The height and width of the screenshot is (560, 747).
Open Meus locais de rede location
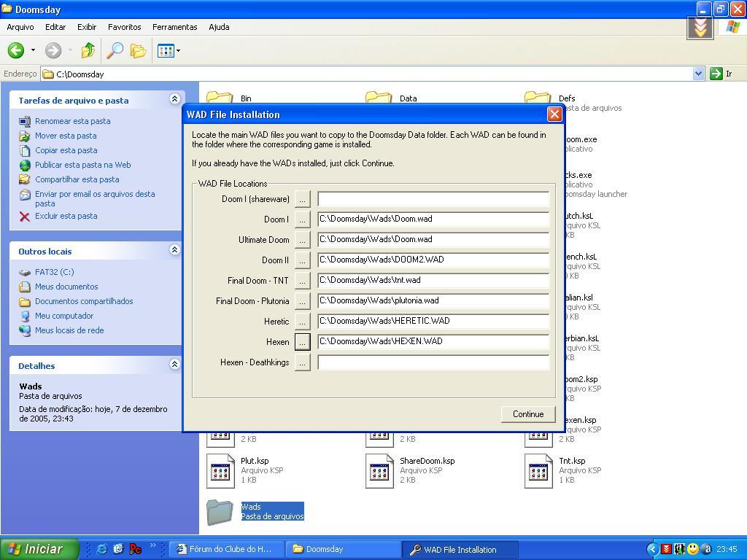click(x=69, y=330)
